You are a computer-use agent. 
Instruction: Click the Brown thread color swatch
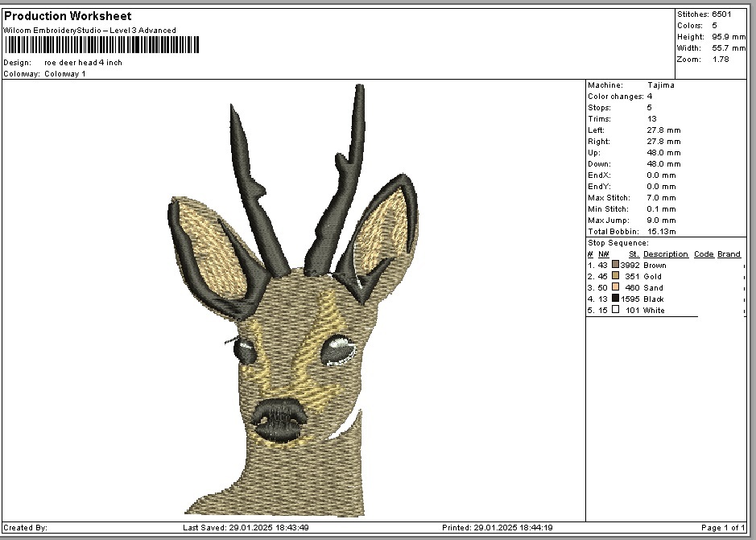[x=616, y=265]
